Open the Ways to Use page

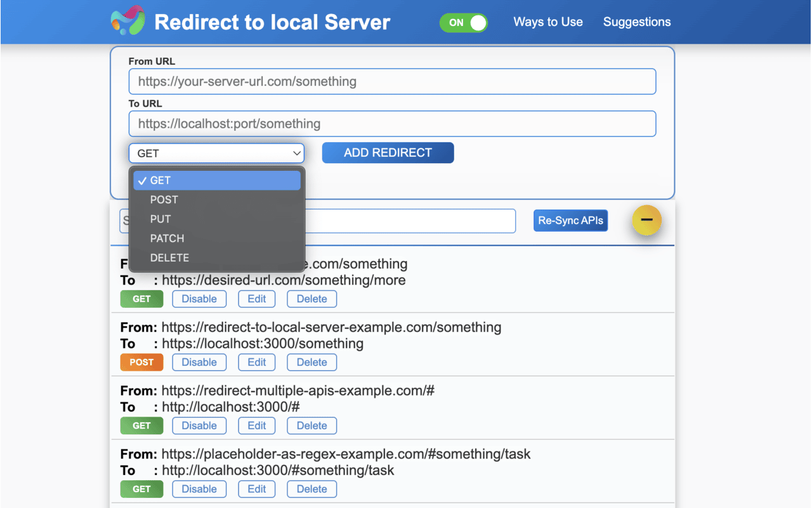tap(548, 22)
